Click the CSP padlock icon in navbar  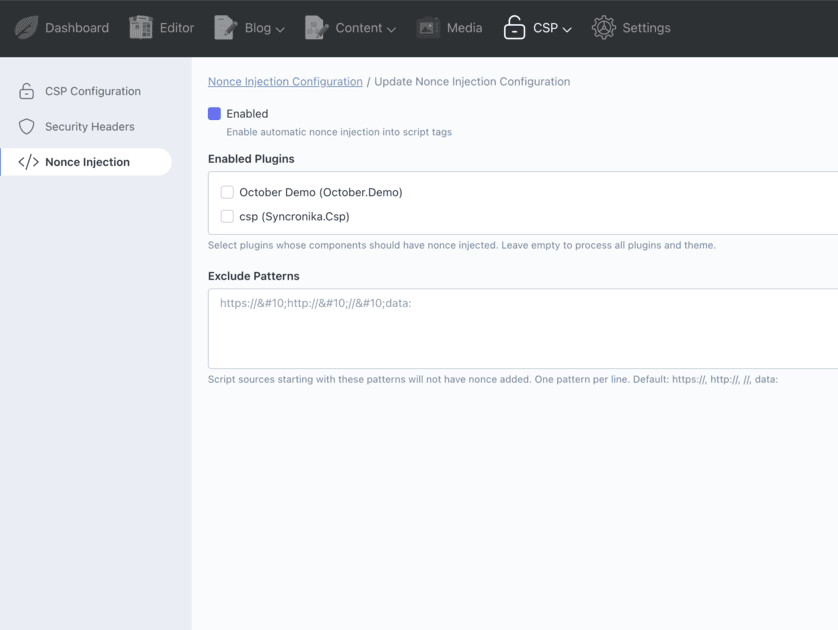tap(514, 28)
